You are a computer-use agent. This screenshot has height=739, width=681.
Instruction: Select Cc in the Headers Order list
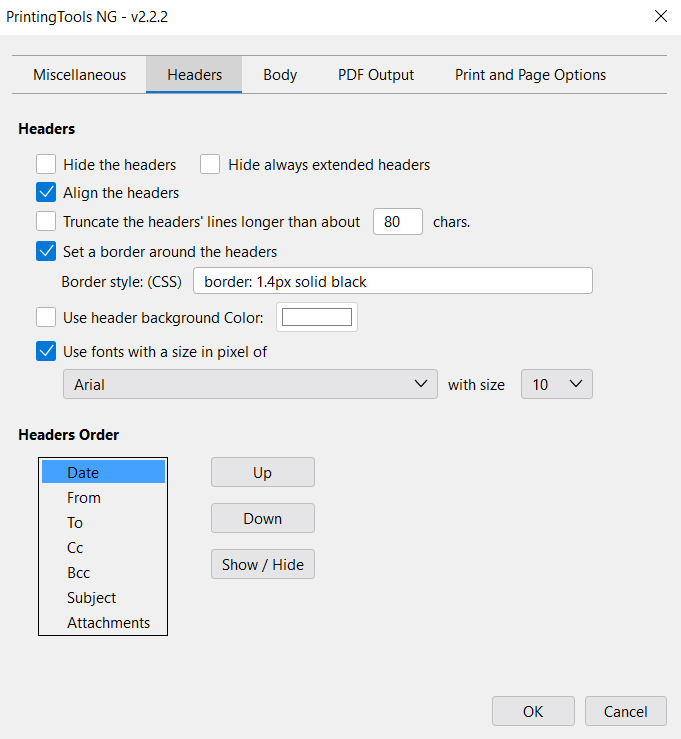pos(103,548)
